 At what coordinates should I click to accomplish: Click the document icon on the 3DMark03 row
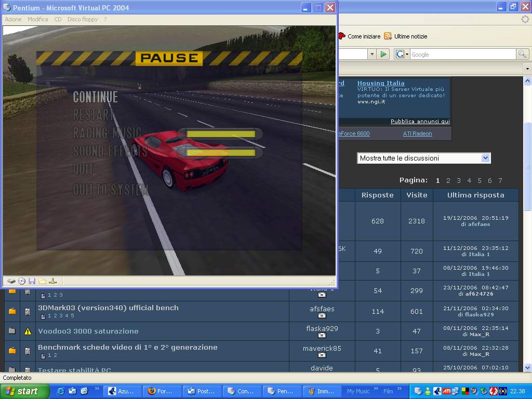28,311
